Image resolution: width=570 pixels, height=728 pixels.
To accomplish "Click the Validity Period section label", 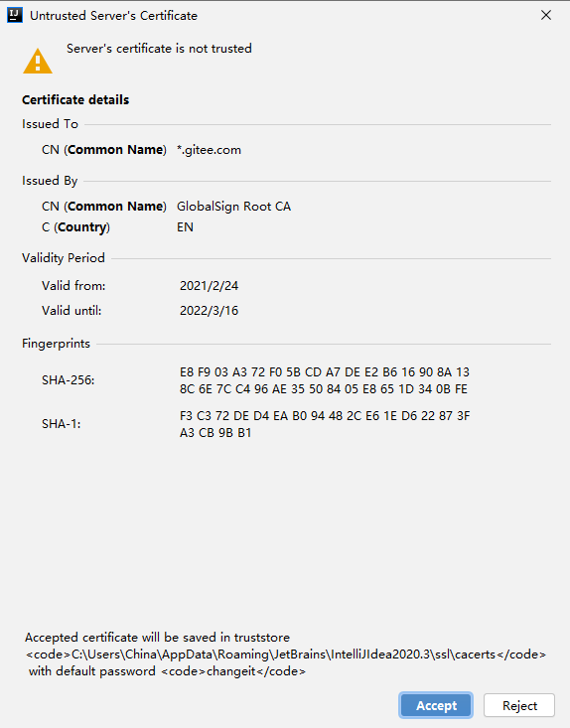I will (x=64, y=257).
